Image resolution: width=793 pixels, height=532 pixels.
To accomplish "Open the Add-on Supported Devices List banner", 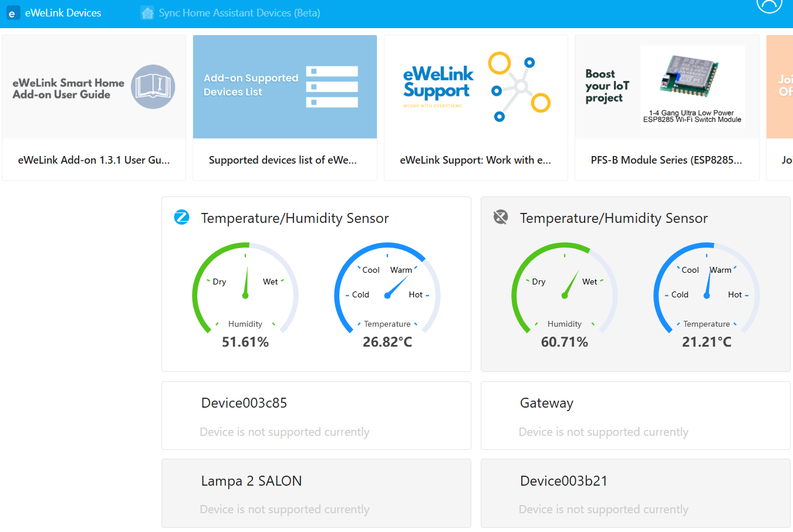I will point(285,87).
